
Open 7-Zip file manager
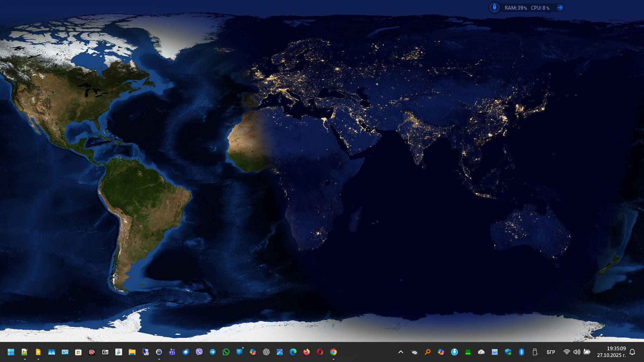pos(105,352)
